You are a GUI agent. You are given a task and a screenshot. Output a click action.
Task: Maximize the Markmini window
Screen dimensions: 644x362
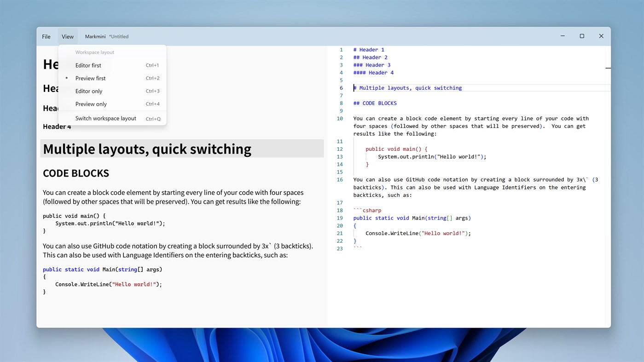(x=582, y=36)
